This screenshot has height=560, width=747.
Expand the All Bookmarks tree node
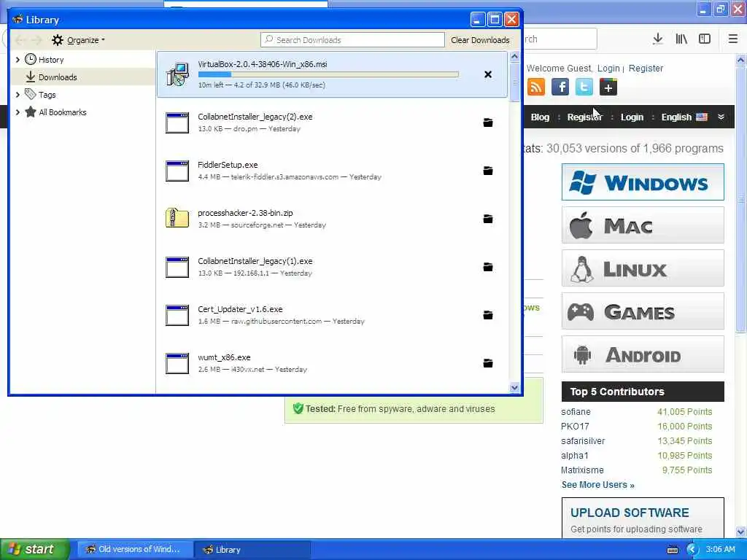(x=18, y=112)
